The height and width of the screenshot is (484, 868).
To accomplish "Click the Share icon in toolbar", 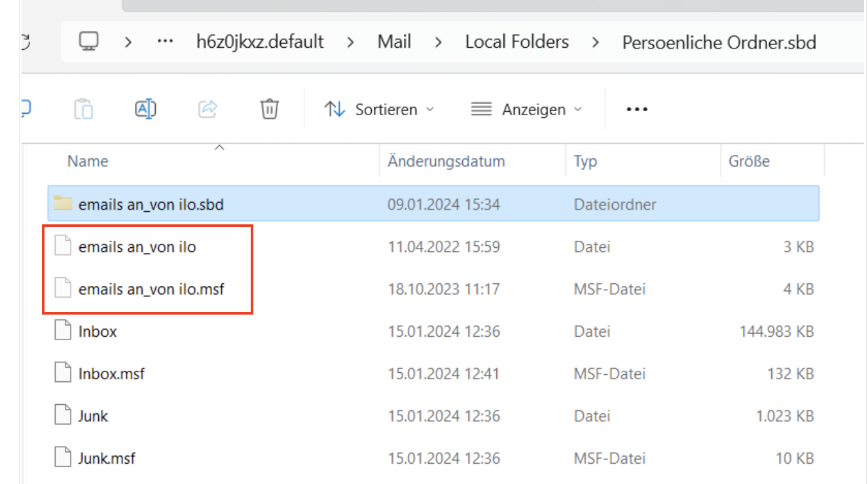I will tap(208, 109).
